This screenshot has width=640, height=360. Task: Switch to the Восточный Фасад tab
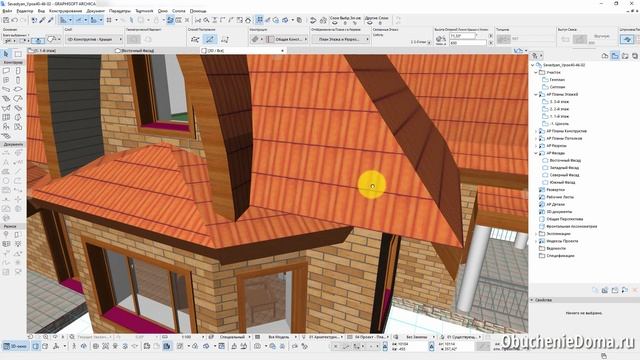(x=157, y=51)
